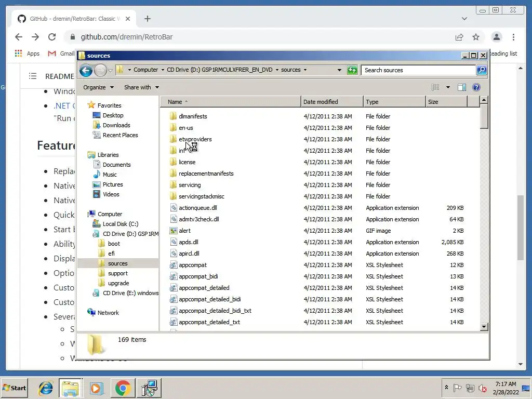
Task: Go back in Chrome browser
Action: point(19,37)
